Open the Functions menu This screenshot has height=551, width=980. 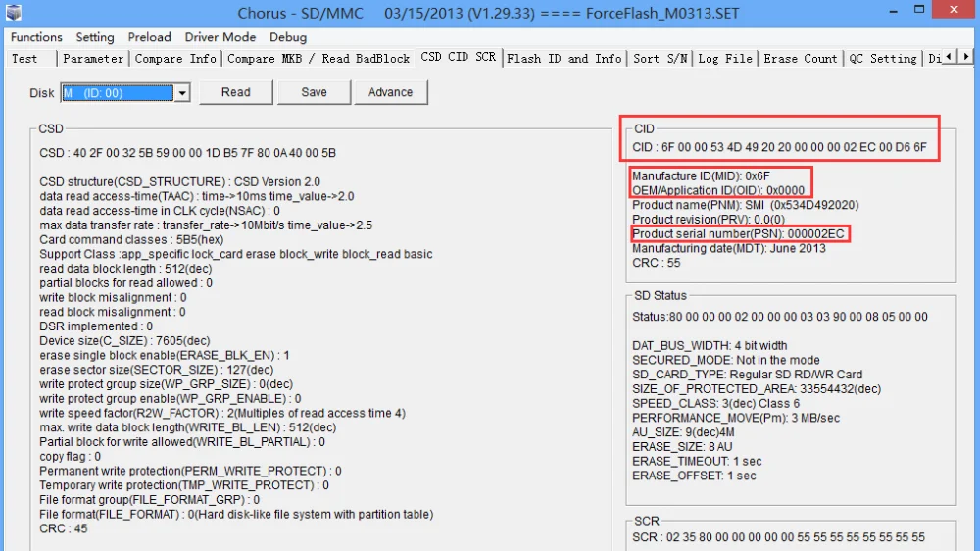click(36, 37)
